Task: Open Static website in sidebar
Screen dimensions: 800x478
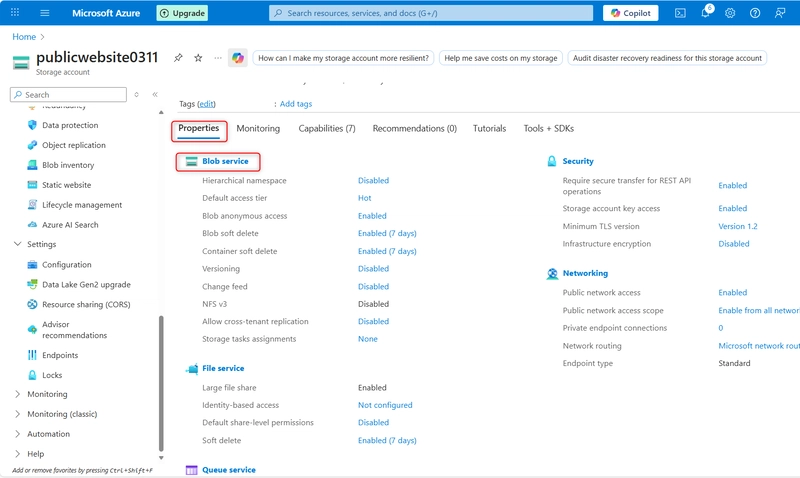Action: coord(66,185)
